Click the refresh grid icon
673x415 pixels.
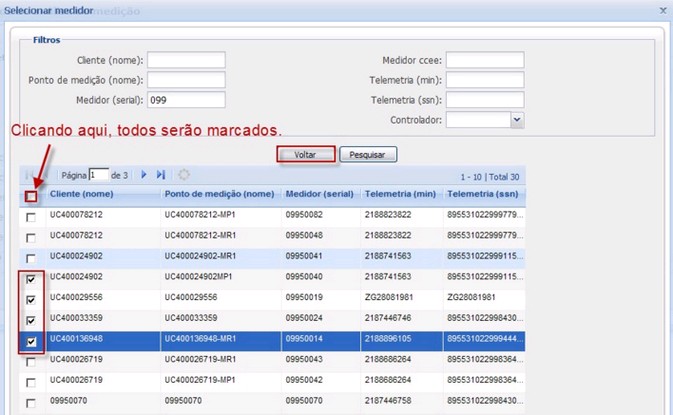tap(184, 175)
